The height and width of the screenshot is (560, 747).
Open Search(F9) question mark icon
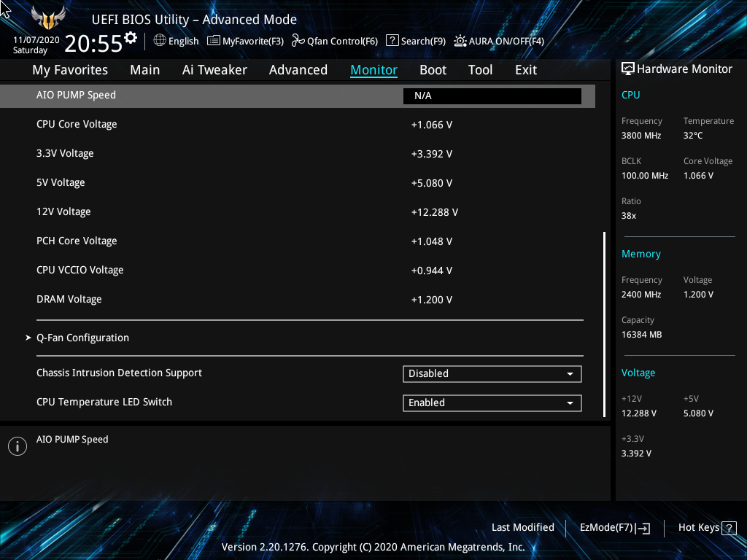[x=392, y=41]
